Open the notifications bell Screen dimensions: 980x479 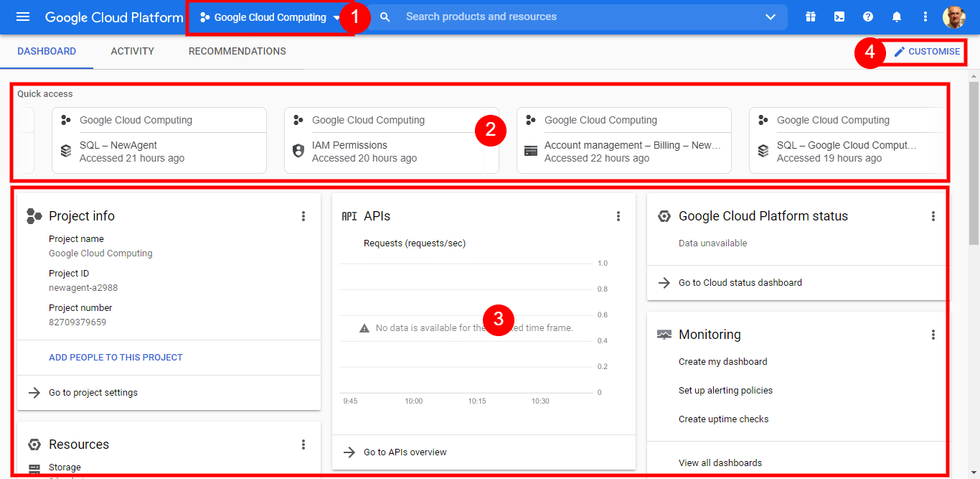tap(897, 17)
